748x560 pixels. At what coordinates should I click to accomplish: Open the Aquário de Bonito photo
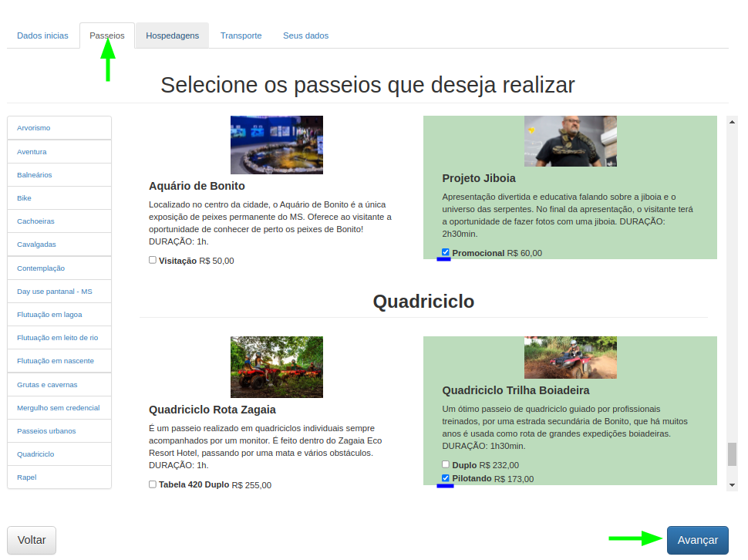click(x=276, y=145)
